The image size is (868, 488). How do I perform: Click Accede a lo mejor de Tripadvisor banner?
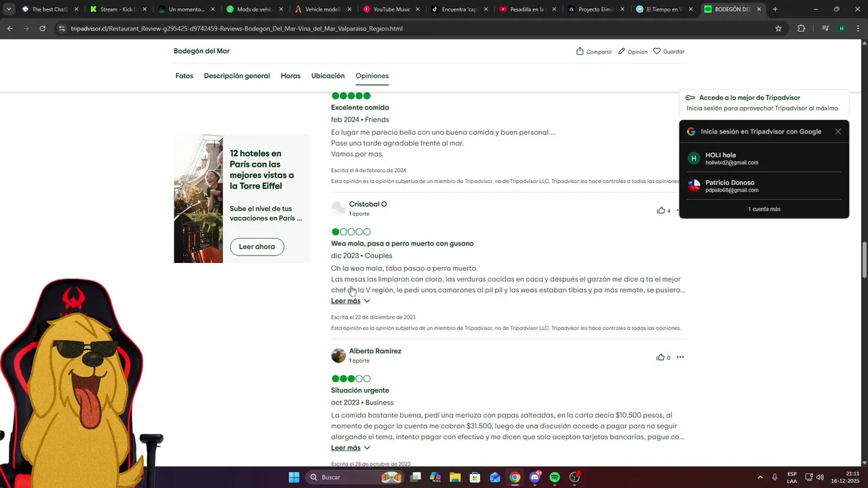click(x=764, y=102)
